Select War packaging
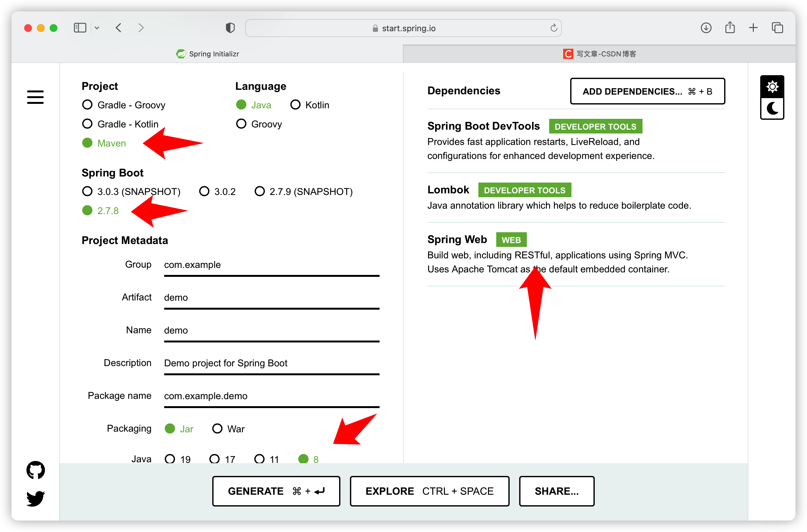This screenshot has height=532, width=807. [x=228, y=428]
